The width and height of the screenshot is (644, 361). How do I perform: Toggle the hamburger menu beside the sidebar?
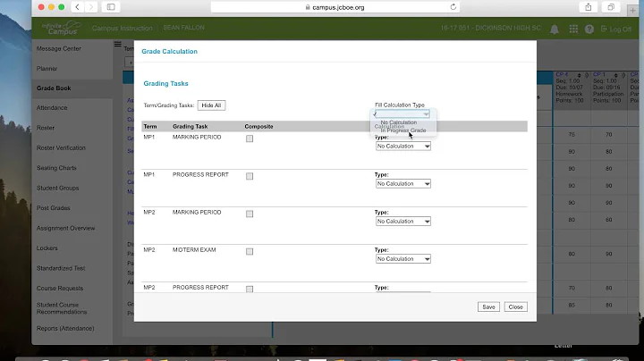[x=117, y=45]
